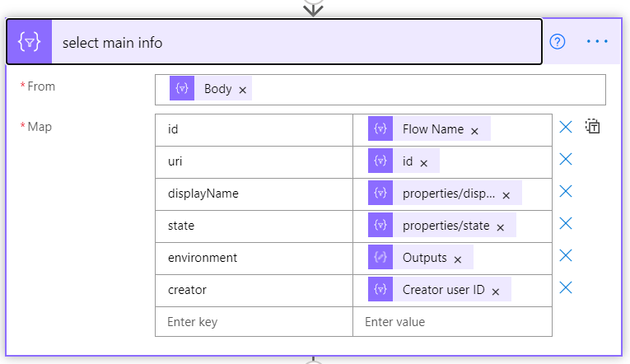Edit the environment key field
This screenshot has height=364, width=630.
[254, 259]
